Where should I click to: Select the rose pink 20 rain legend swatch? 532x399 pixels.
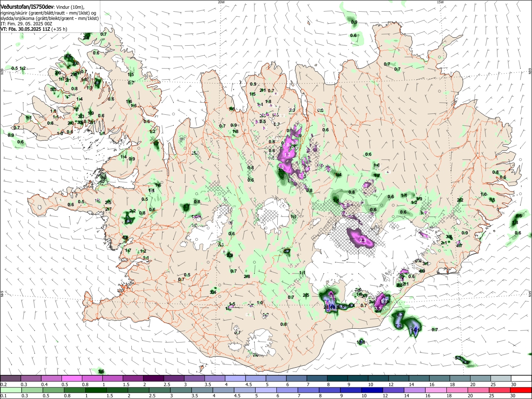[x=478, y=390]
